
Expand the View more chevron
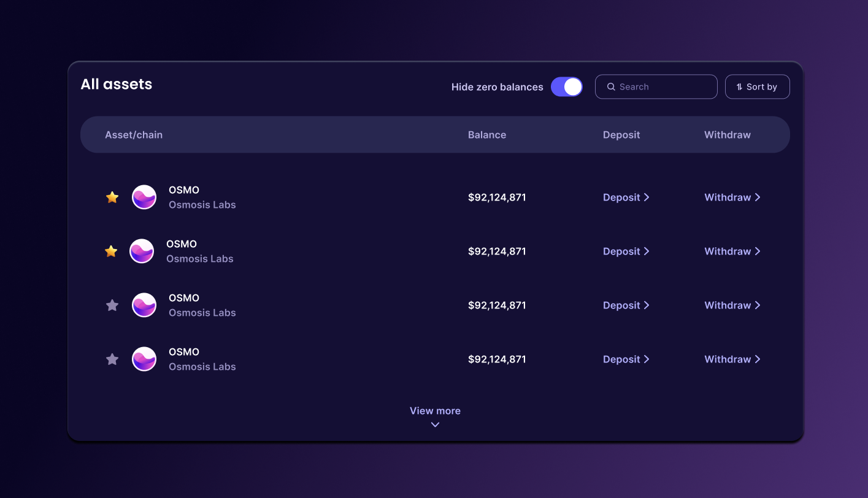(435, 424)
